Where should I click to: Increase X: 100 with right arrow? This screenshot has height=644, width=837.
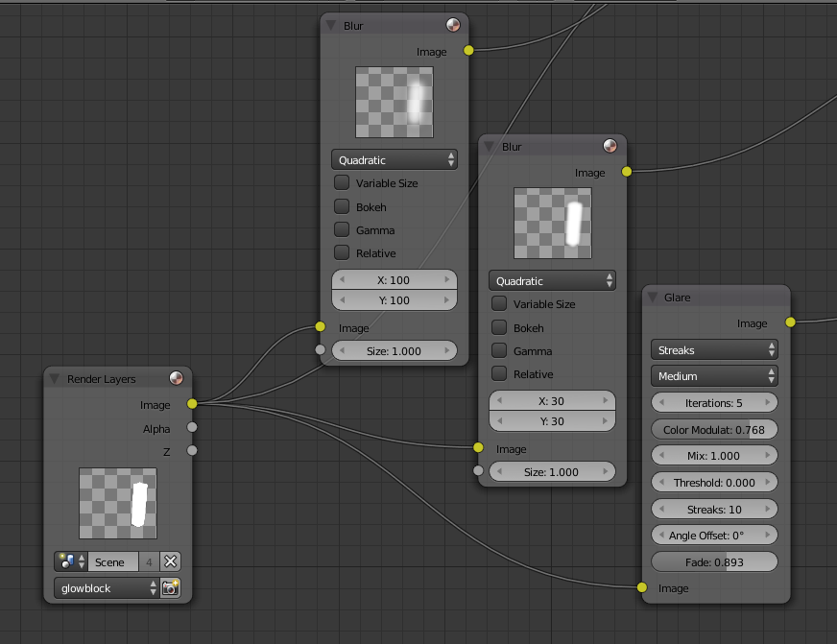click(x=446, y=279)
